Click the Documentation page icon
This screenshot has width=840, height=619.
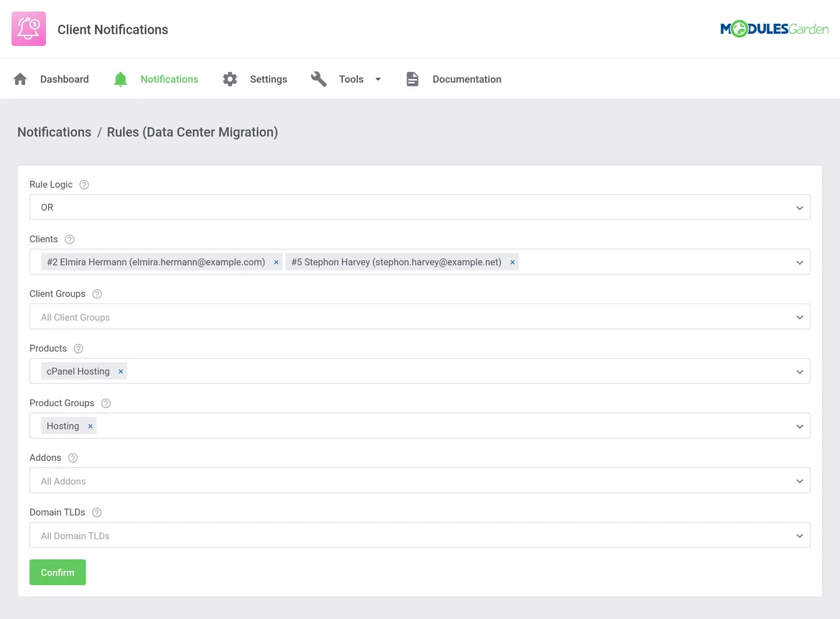[412, 79]
